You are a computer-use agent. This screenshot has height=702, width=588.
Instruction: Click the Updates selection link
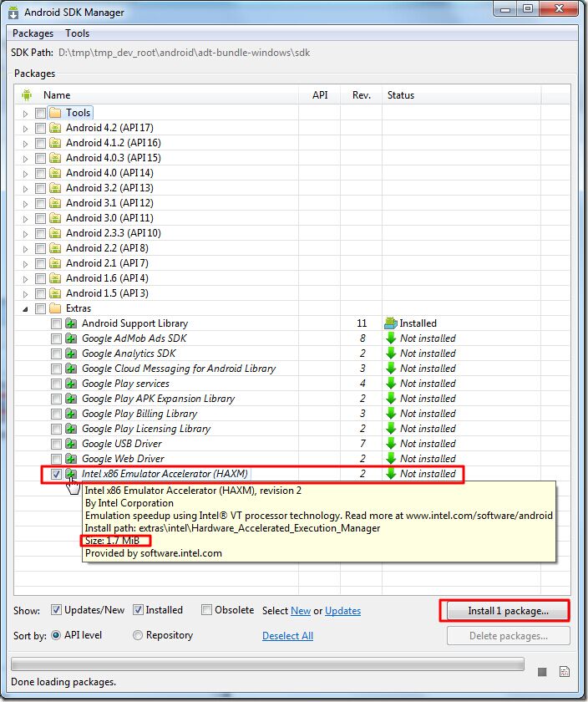342,611
